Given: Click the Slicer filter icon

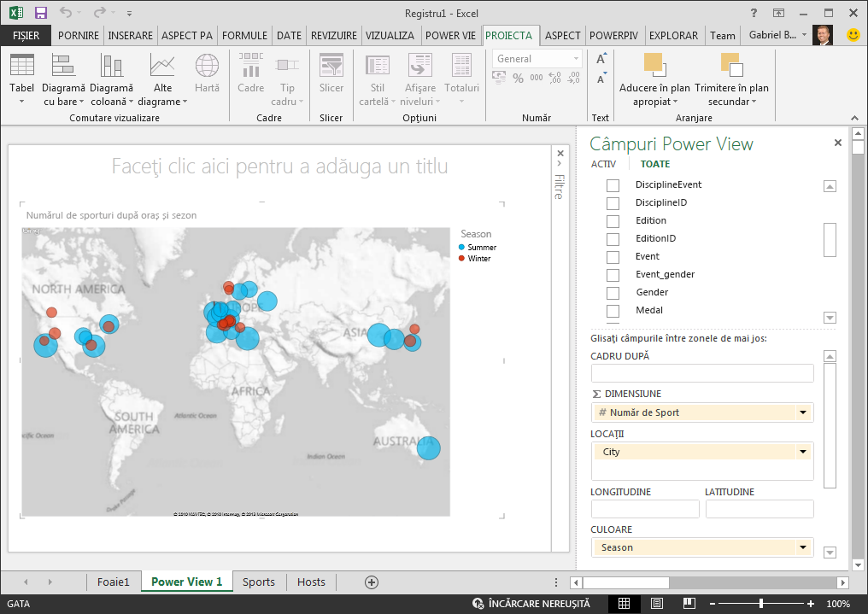Looking at the screenshot, I should (x=331, y=65).
